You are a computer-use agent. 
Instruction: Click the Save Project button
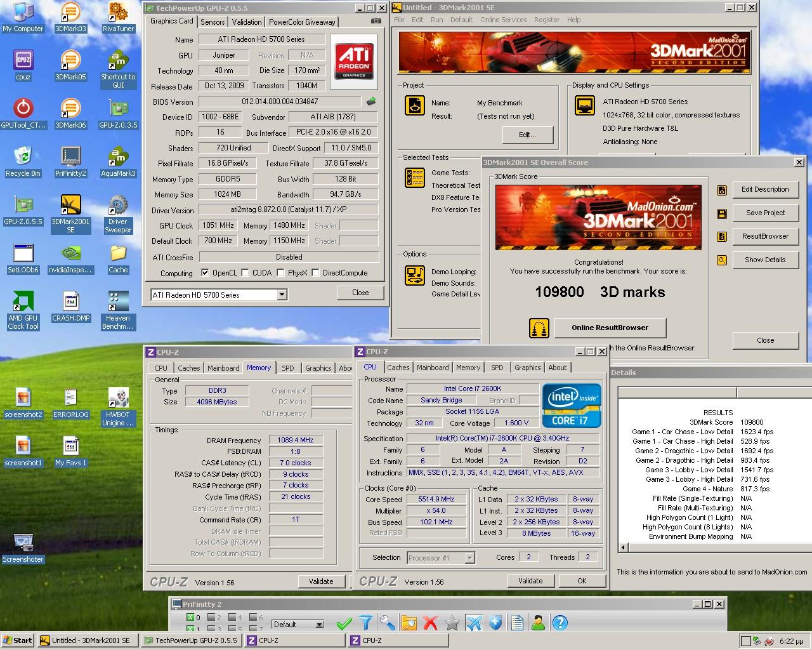[765, 213]
